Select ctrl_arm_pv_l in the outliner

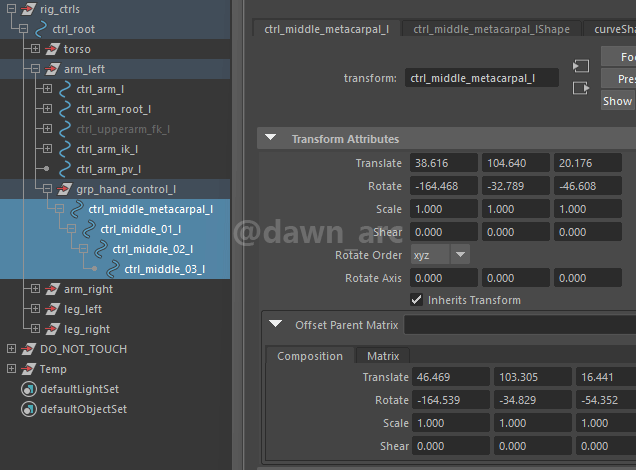(x=108, y=169)
